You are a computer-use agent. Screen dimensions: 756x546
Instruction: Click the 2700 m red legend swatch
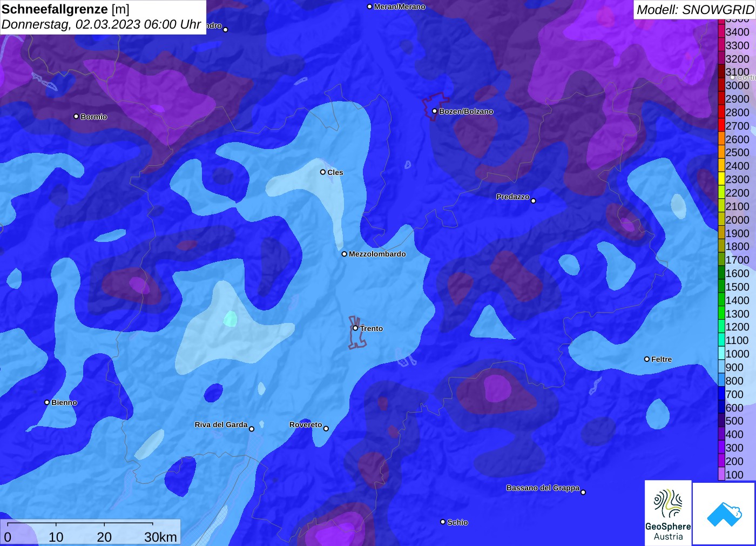point(721,126)
